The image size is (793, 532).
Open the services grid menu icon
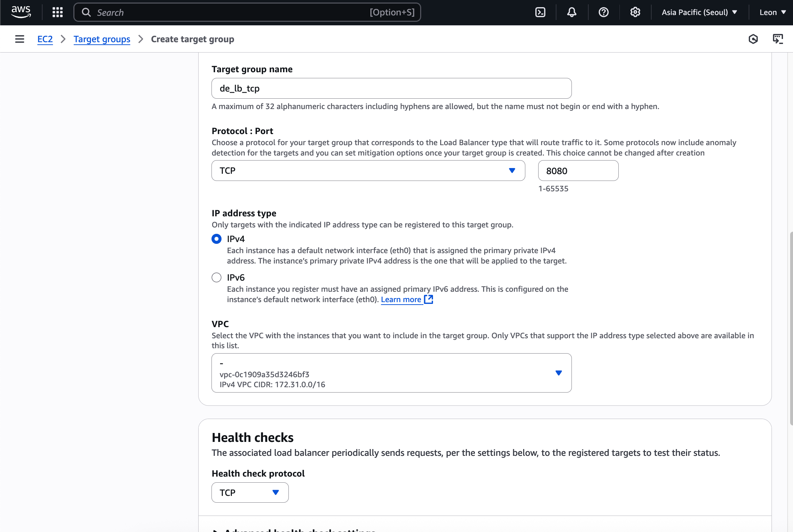coord(57,12)
